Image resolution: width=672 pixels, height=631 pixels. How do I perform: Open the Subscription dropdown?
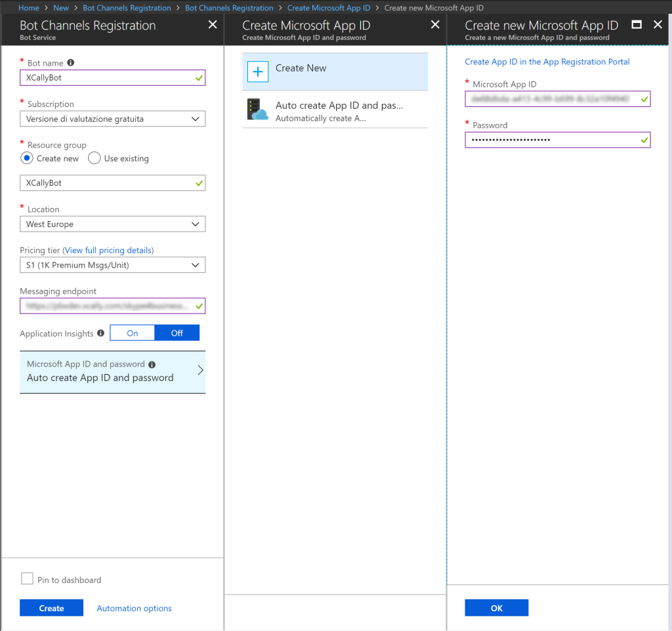pos(113,119)
